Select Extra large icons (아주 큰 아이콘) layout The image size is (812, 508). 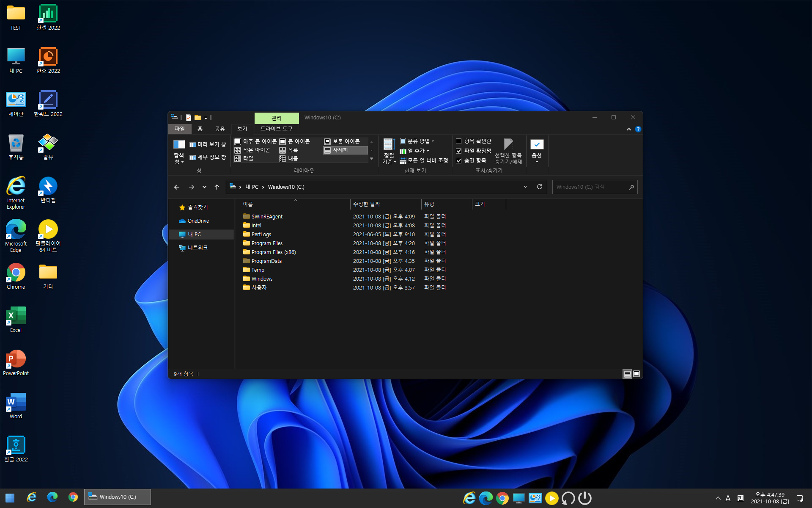[255, 141]
